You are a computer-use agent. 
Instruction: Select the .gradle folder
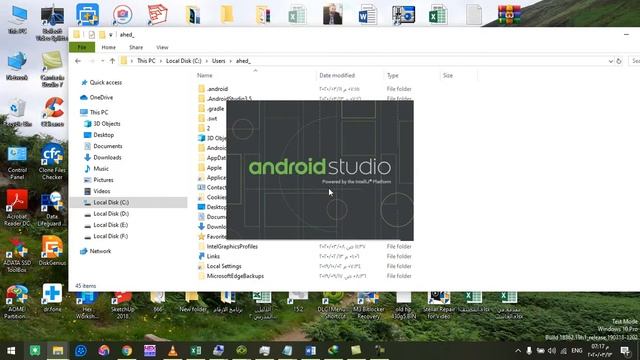point(215,109)
